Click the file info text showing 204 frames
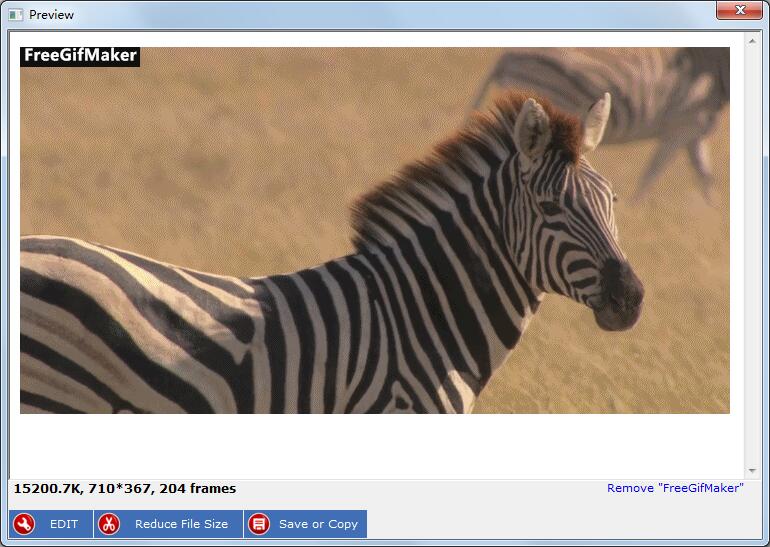Image resolution: width=770 pixels, height=547 pixels. pyautogui.click(x=125, y=489)
